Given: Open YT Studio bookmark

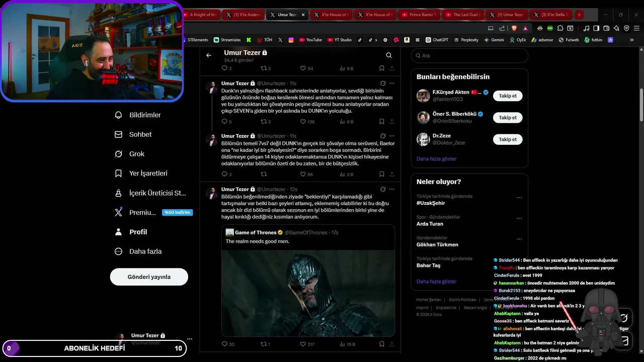Looking at the screenshot, I should click(340, 40).
